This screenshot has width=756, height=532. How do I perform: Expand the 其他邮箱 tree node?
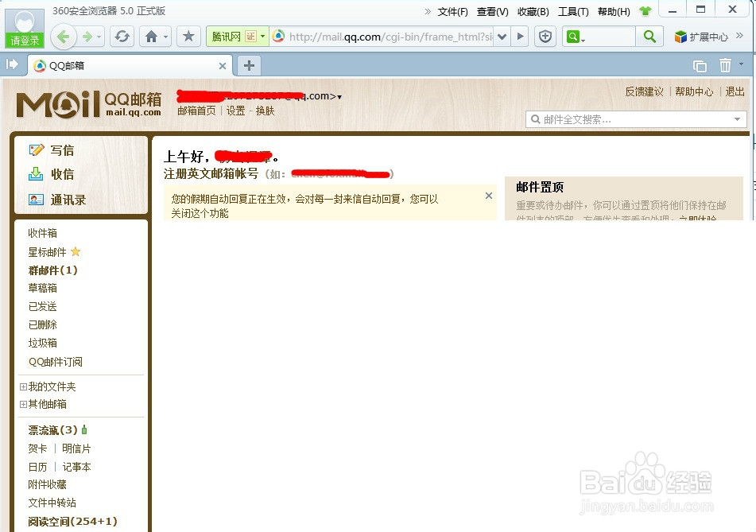23,404
